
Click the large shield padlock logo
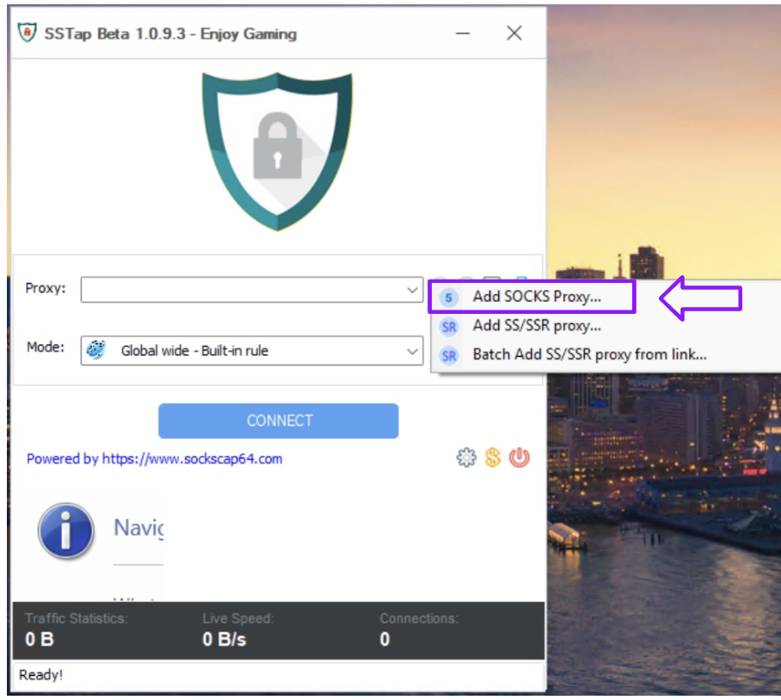[x=277, y=151]
